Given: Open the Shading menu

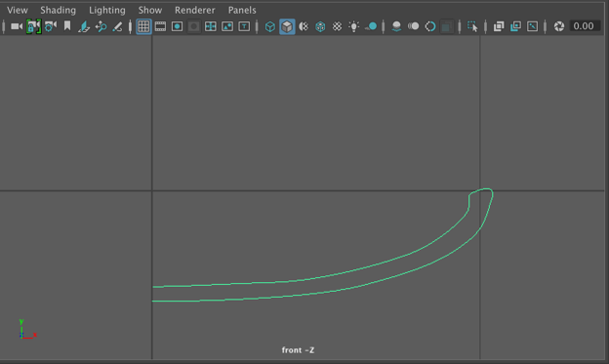Looking at the screenshot, I should [x=58, y=10].
